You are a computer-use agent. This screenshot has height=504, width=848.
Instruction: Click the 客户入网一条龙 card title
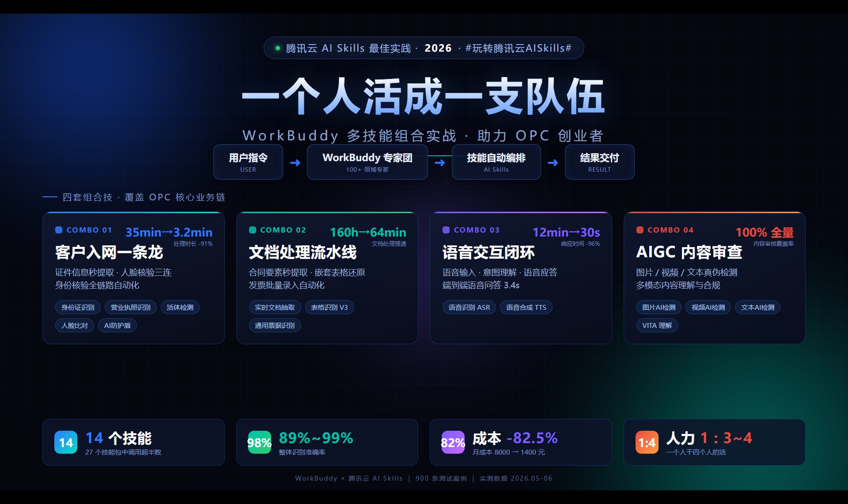(109, 252)
